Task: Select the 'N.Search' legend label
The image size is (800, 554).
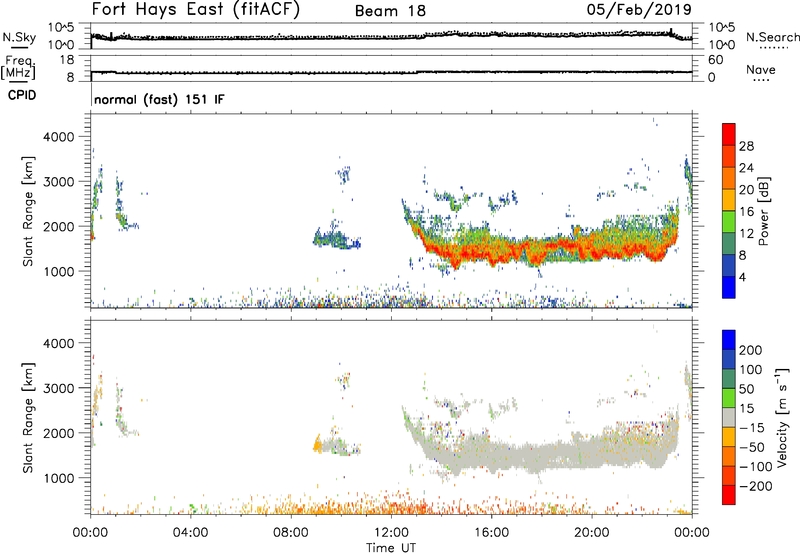Action: coord(772,37)
